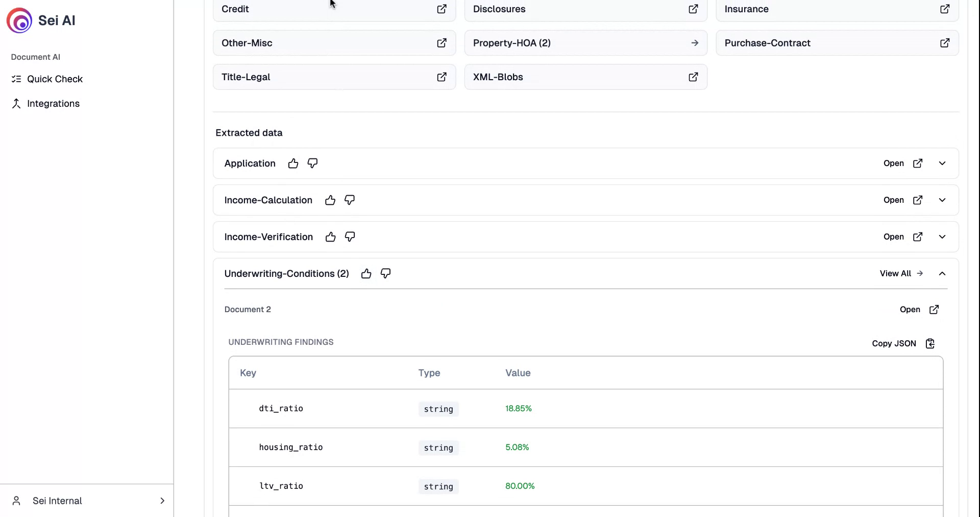Click the Copy JSON clipboard icon
This screenshot has height=517, width=980.
(929, 343)
